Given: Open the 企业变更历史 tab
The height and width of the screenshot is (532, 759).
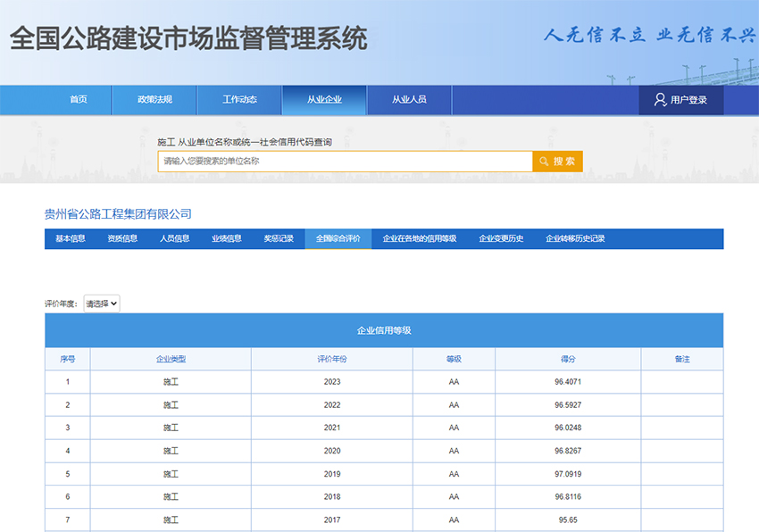Looking at the screenshot, I should (x=498, y=238).
